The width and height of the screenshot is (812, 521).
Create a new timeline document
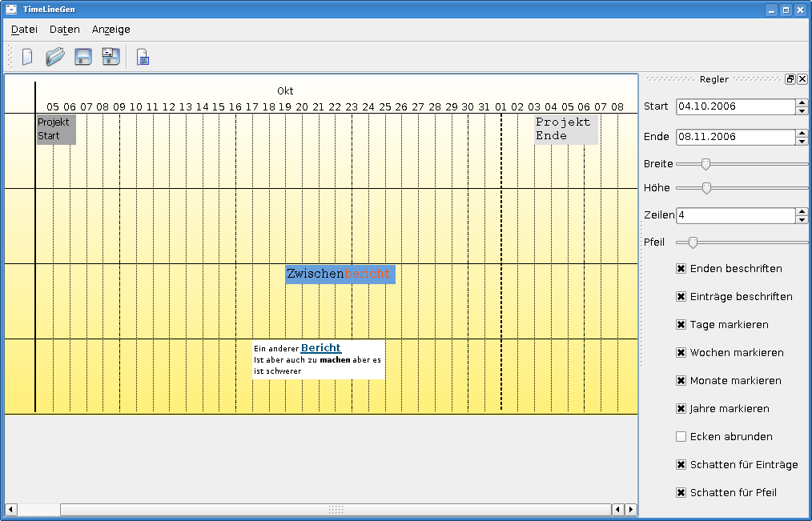pyautogui.click(x=27, y=57)
